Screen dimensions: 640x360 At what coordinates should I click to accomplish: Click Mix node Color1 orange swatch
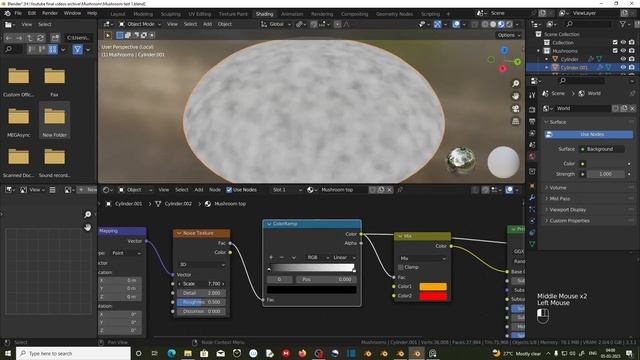433,287
